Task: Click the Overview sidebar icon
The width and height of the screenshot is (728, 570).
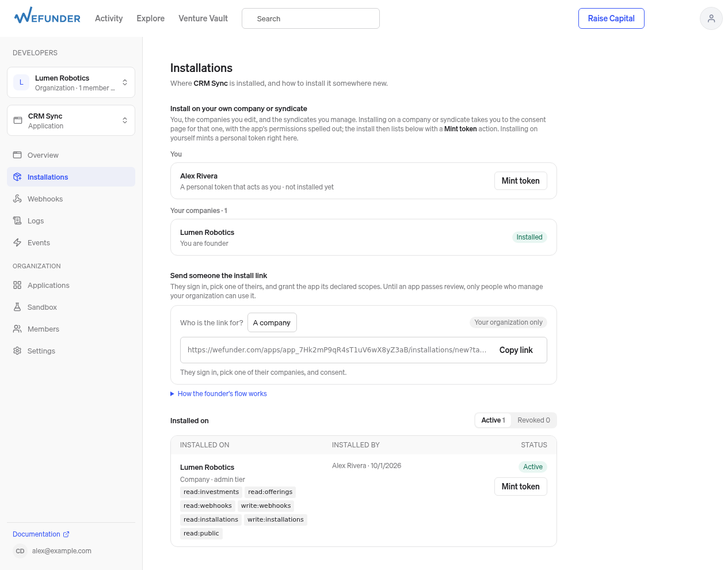Action: (x=17, y=155)
